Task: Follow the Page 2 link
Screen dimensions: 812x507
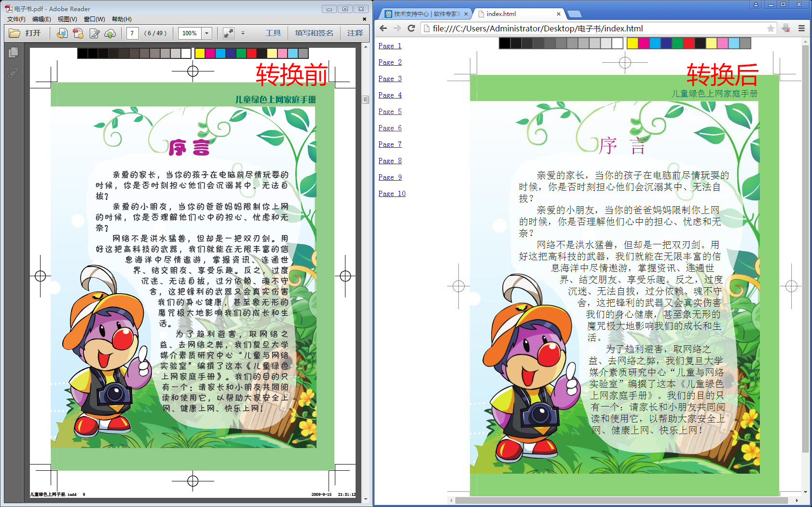Action: coord(390,62)
